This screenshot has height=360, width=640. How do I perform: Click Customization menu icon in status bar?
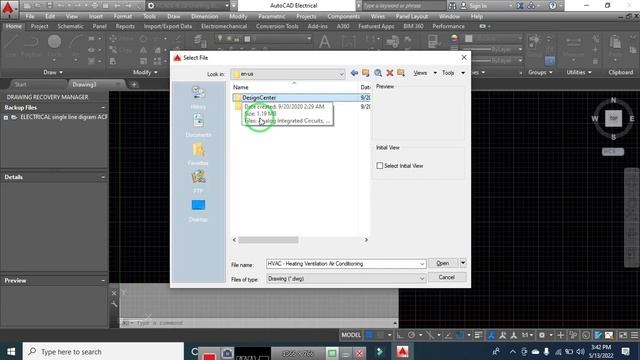634,335
